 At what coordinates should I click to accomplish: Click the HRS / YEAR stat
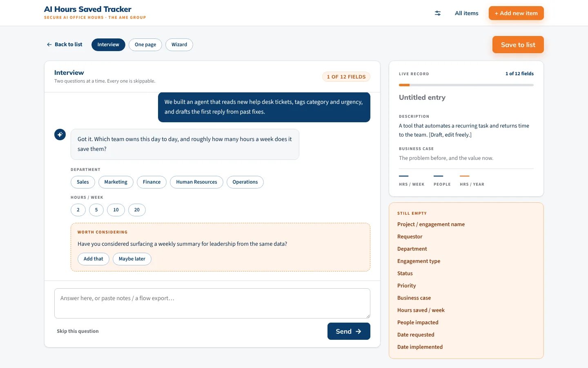tap(472, 181)
